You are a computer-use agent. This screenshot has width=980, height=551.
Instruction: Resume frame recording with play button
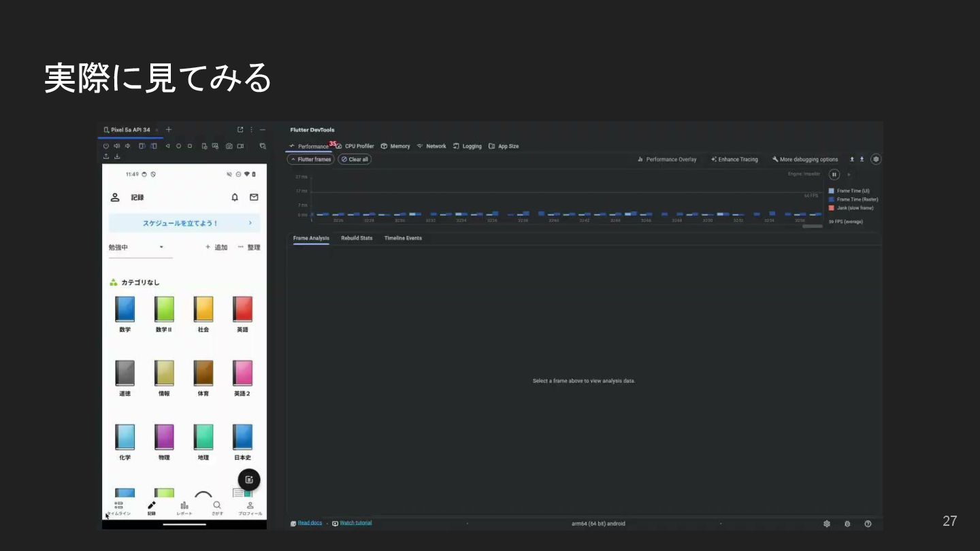(849, 174)
